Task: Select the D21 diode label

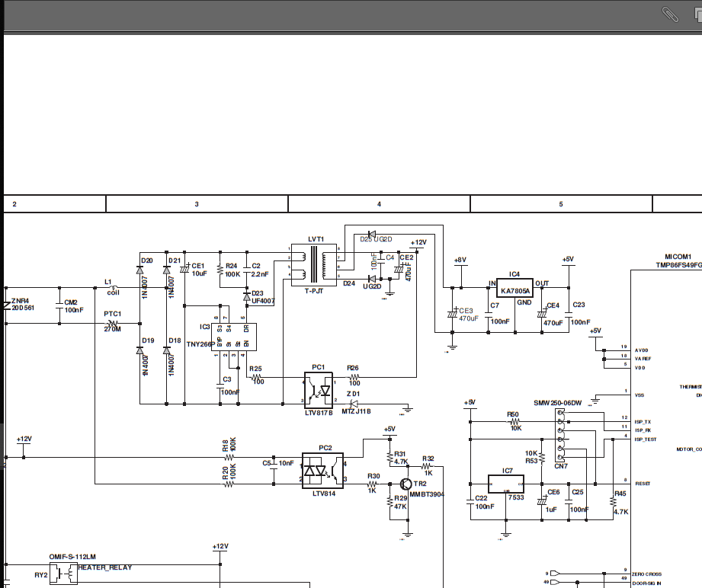Action: pyautogui.click(x=175, y=261)
